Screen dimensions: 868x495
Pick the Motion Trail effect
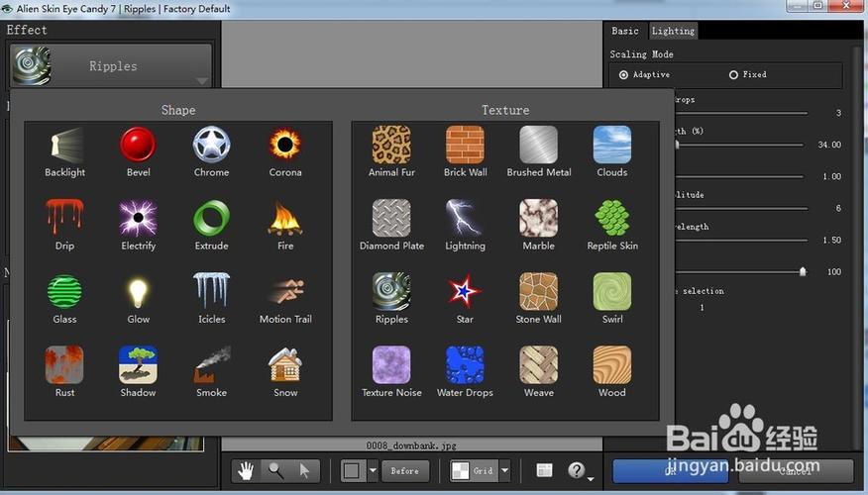coord(285,299)
